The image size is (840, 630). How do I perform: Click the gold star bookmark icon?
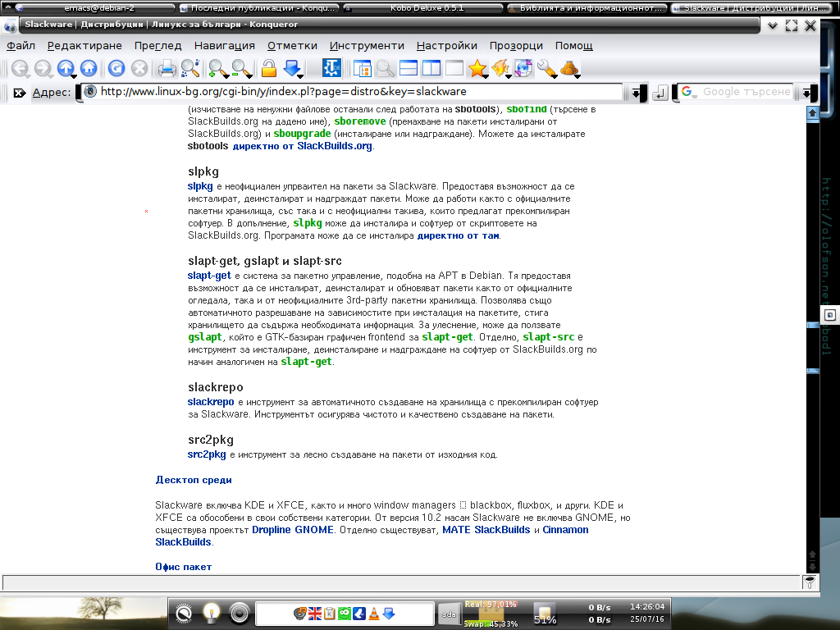[x=477, y=69]
